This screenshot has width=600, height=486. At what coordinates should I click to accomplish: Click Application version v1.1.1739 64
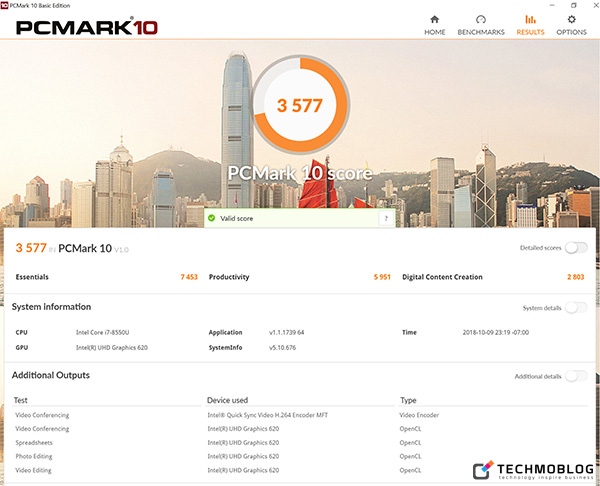(287, 332)
